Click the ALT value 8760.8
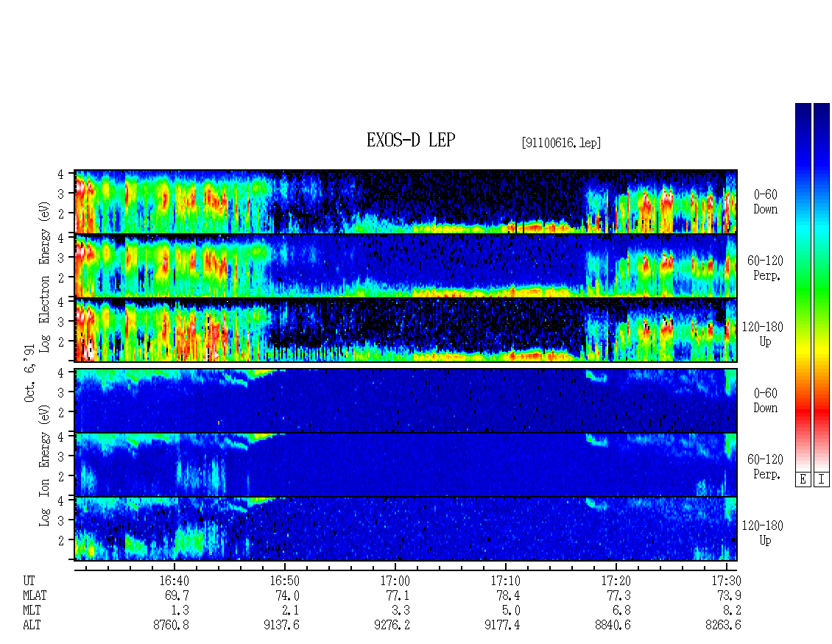Image resolution: width=832 pixels, height=644 pixels. 171,626
